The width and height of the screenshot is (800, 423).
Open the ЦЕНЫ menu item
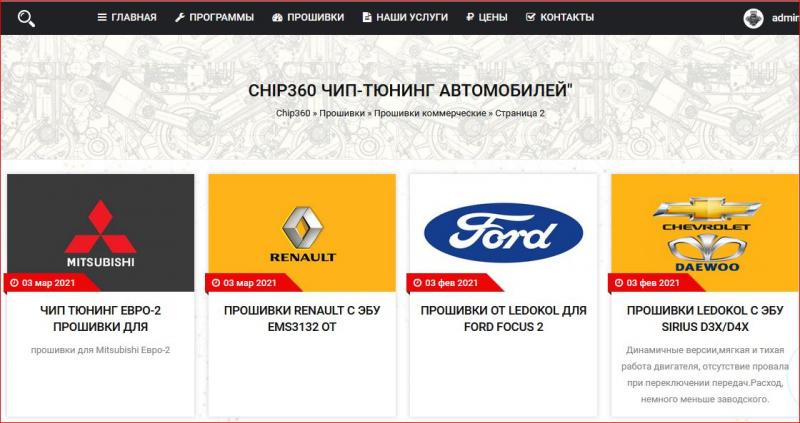click(x=493, y=17)
